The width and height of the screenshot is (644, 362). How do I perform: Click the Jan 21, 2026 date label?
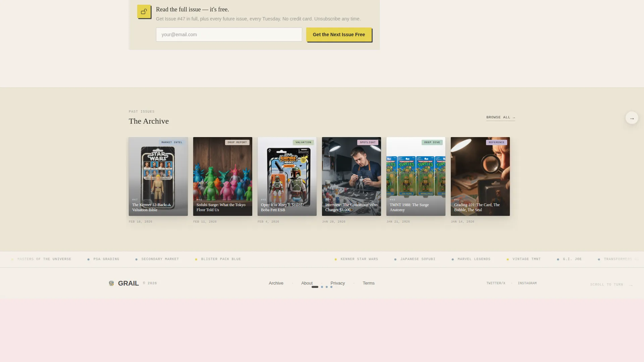click(x=398, y=222)
